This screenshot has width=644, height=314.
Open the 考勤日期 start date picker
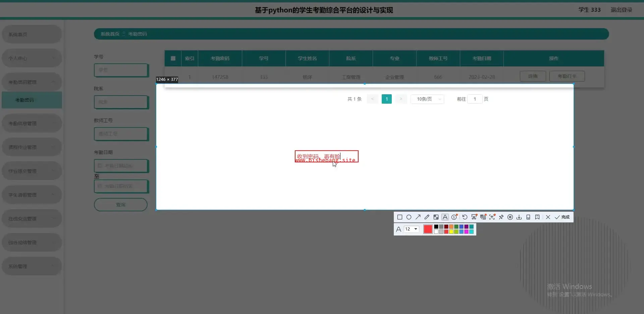click(121, 166)
